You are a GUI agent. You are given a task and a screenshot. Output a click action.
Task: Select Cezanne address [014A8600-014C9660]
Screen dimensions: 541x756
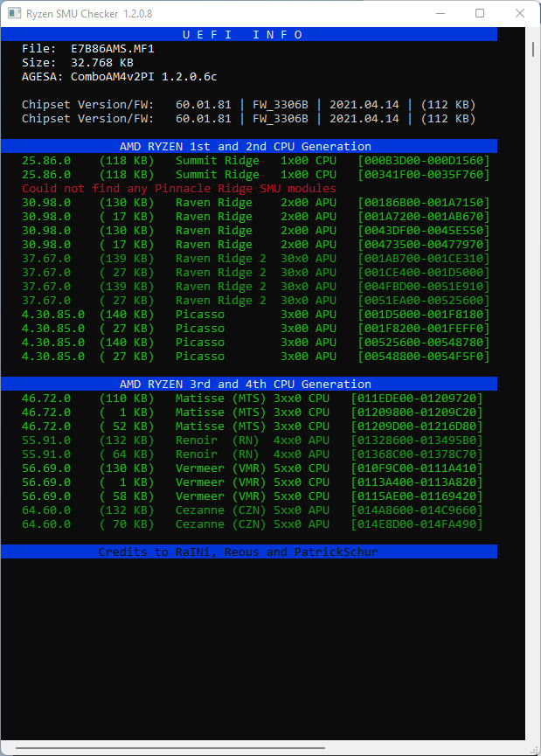pos(417,510)
